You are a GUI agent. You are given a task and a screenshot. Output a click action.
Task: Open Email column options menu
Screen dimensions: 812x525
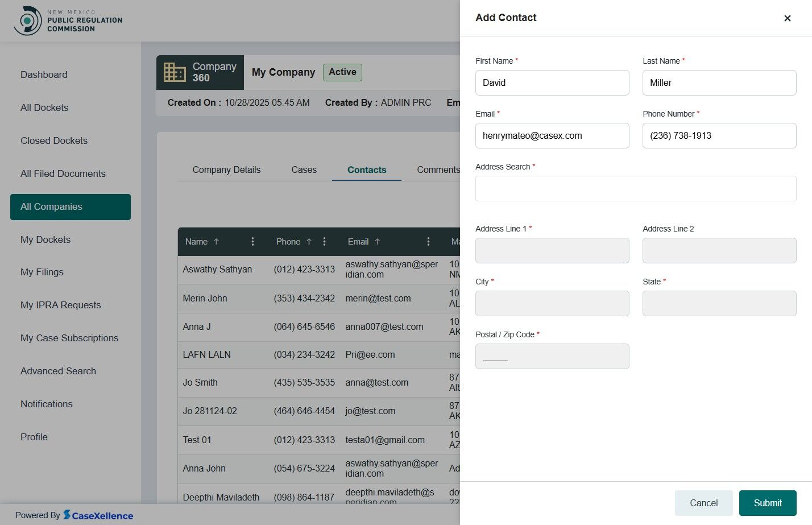428,242
